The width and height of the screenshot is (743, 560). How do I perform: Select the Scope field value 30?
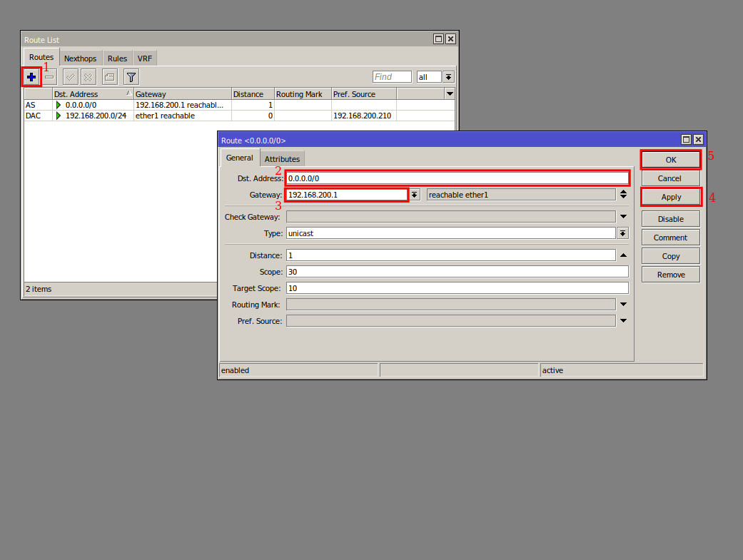pos(457,271)
